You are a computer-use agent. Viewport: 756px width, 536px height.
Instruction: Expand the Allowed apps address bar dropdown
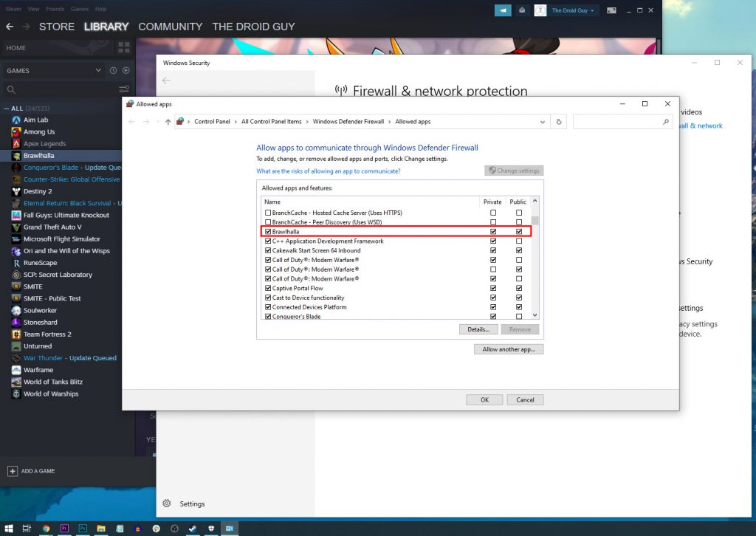click(543, 122)
